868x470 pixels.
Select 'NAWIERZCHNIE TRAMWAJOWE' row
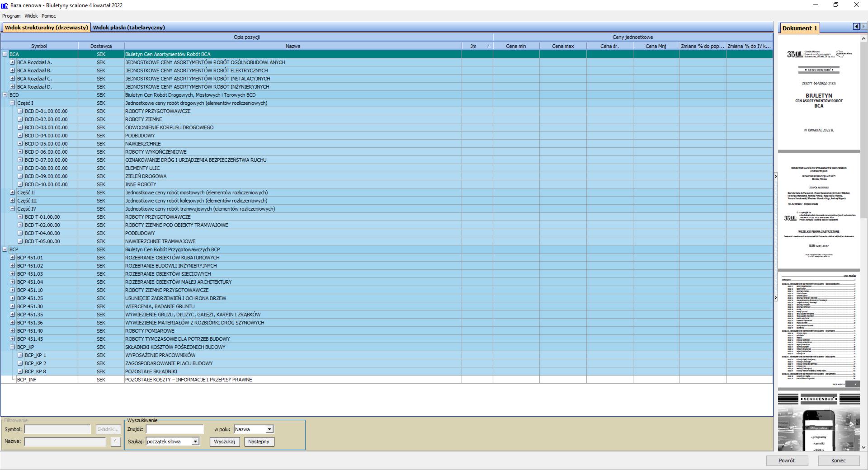point(387,241)
